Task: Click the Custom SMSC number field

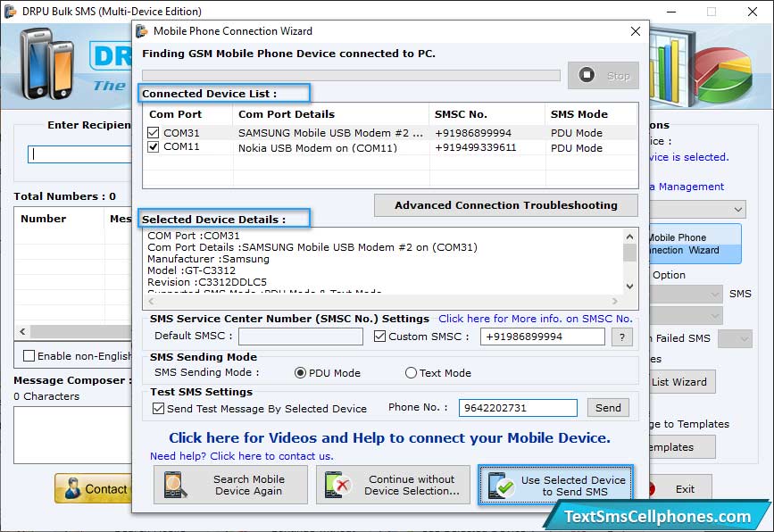Action: pyautogui.click(x=543, y=337)
